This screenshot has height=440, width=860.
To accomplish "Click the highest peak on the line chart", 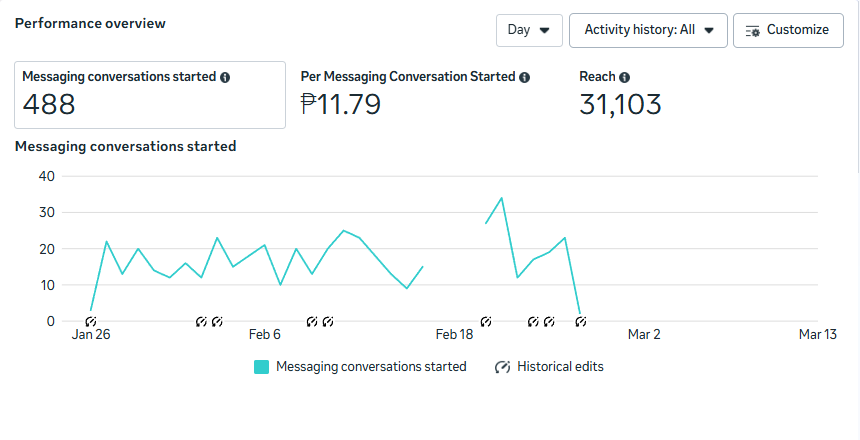I will click(x=502, y=198).
